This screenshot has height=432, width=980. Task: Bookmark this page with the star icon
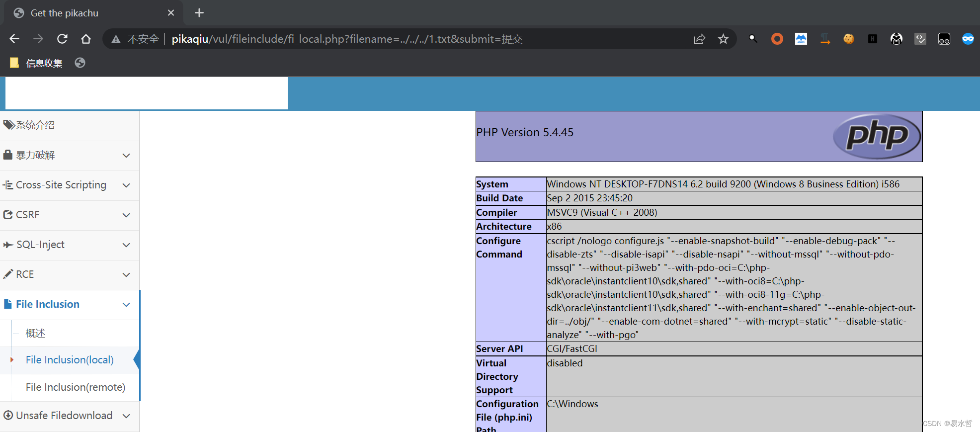tap(723, 39)
